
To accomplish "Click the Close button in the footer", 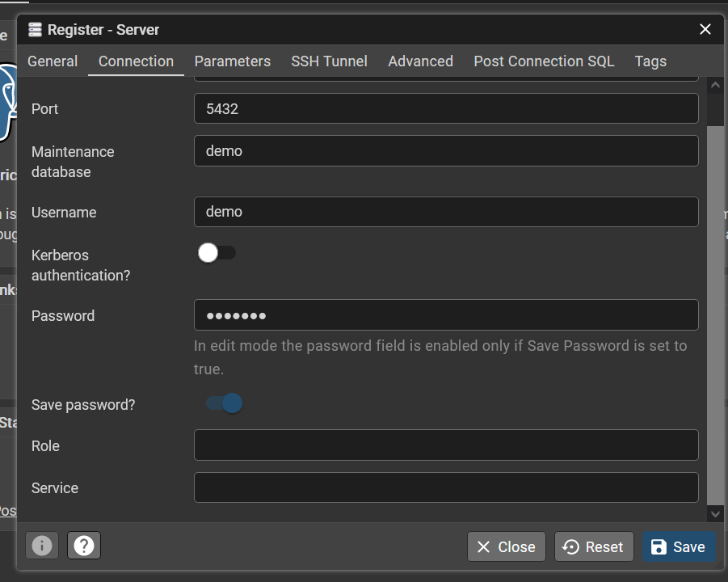I will point(507,547).
